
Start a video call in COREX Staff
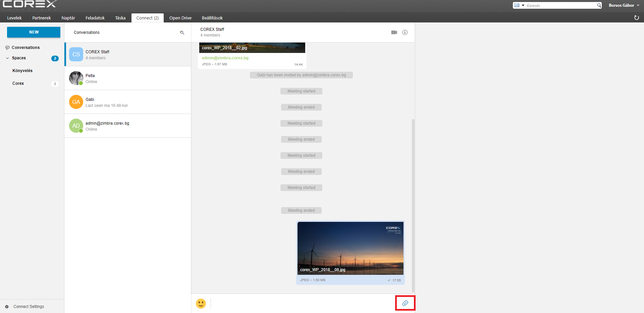pos(394,33)
